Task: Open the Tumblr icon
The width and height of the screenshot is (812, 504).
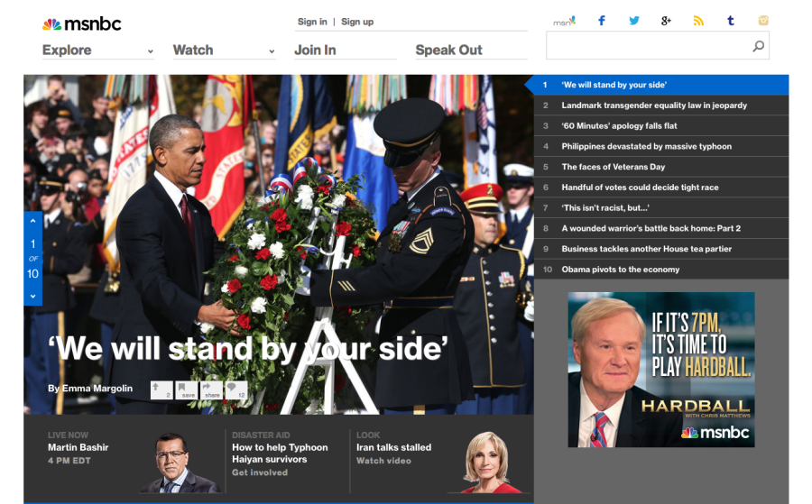Action: (730, 21)
